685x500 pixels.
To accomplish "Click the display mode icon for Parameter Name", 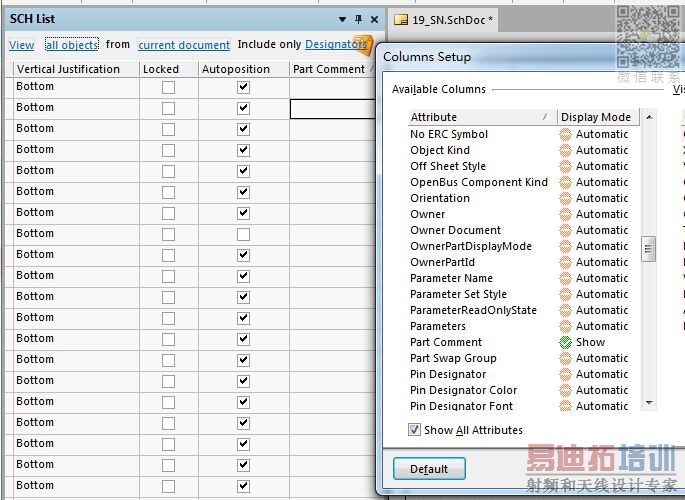I will [565, 278].
